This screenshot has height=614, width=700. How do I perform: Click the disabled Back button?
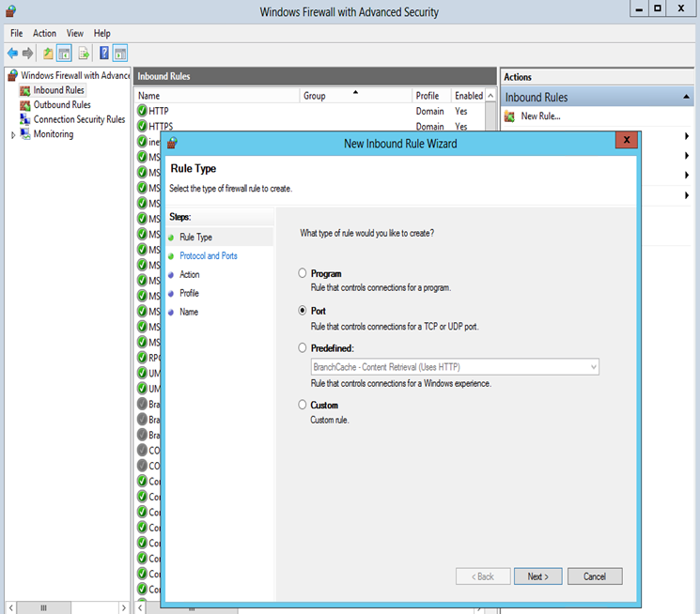point(483,576)
